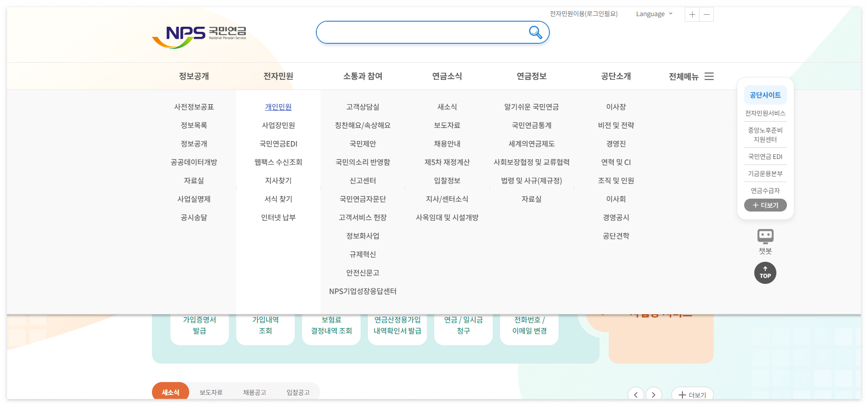Open 국민제안 submenu item

click(363, 144)
